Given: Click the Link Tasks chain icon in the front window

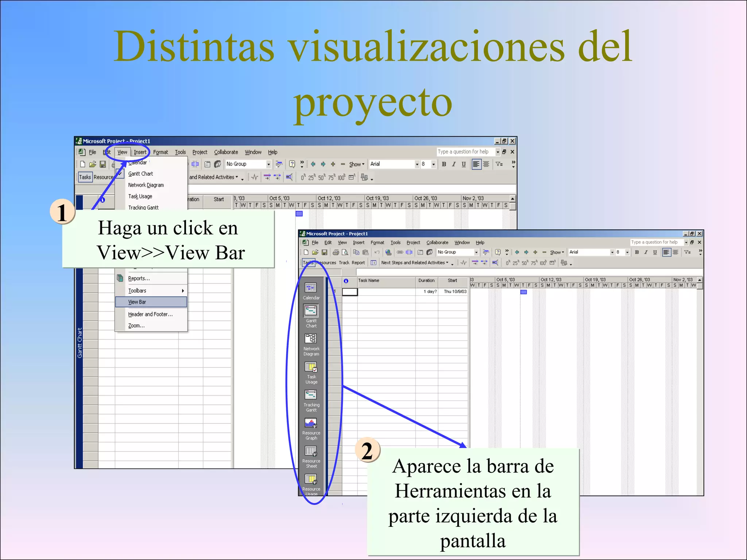Looking at the screenshot, I should [x=400, y=252].
